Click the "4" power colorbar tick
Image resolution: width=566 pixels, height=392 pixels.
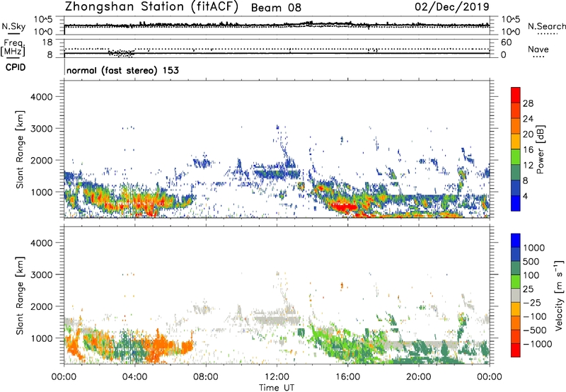[x=526, y=196]
